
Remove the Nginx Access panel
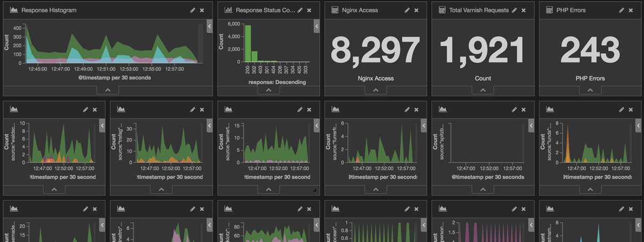point(416,10)
